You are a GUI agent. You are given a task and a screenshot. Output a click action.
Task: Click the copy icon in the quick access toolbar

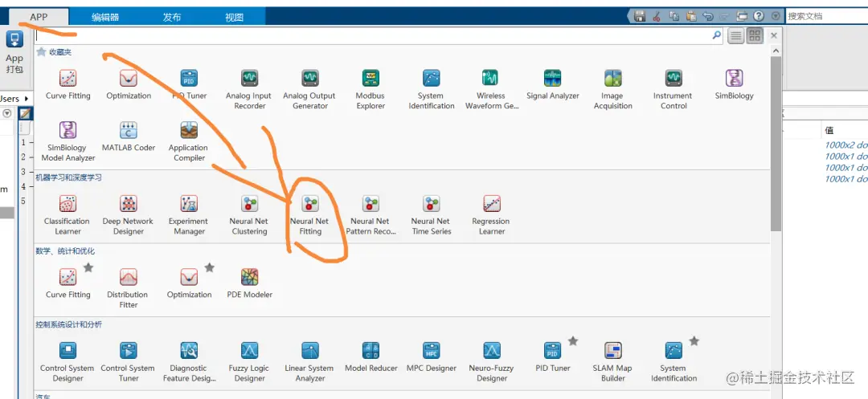coord(674,17)
